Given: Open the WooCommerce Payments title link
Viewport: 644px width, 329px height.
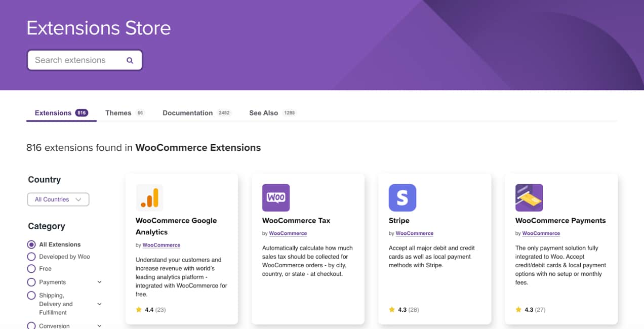Looking at the screenshot, I should (x=560, y=221).
